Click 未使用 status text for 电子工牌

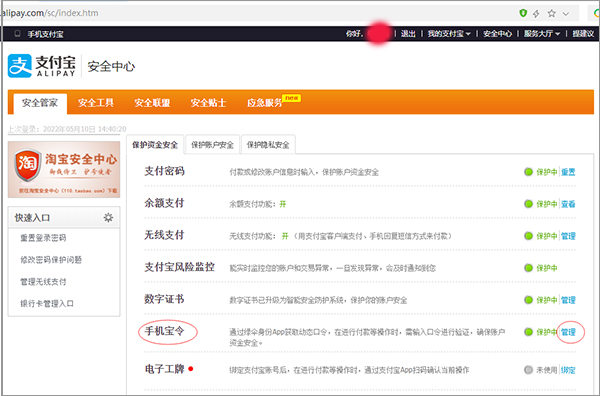click(x=546, y=370)
